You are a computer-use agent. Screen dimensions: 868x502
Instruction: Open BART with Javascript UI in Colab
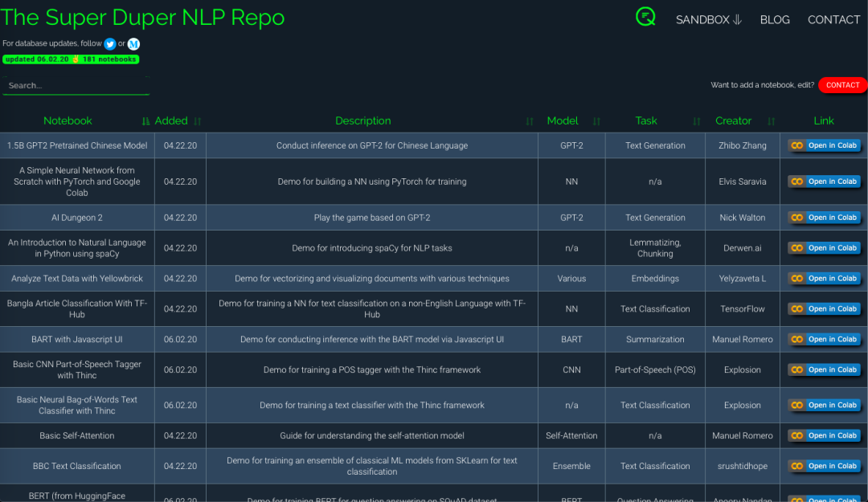click(x=825, y=339)
